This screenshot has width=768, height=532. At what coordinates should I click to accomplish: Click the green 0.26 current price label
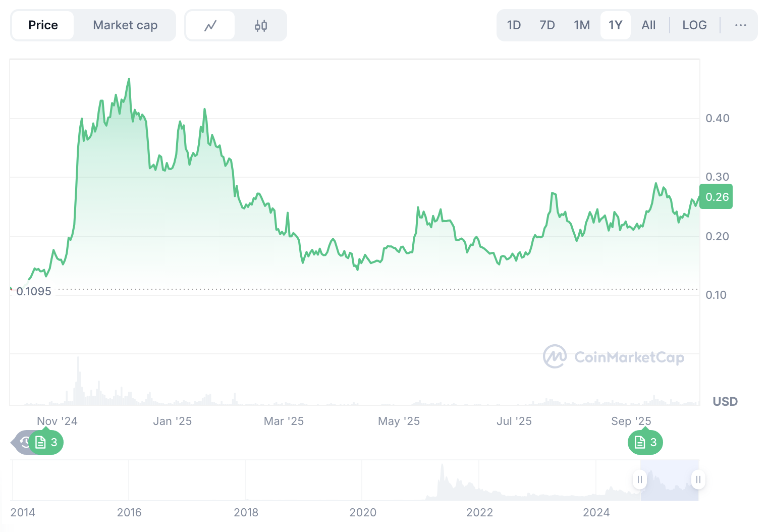[x=716, y=197]
